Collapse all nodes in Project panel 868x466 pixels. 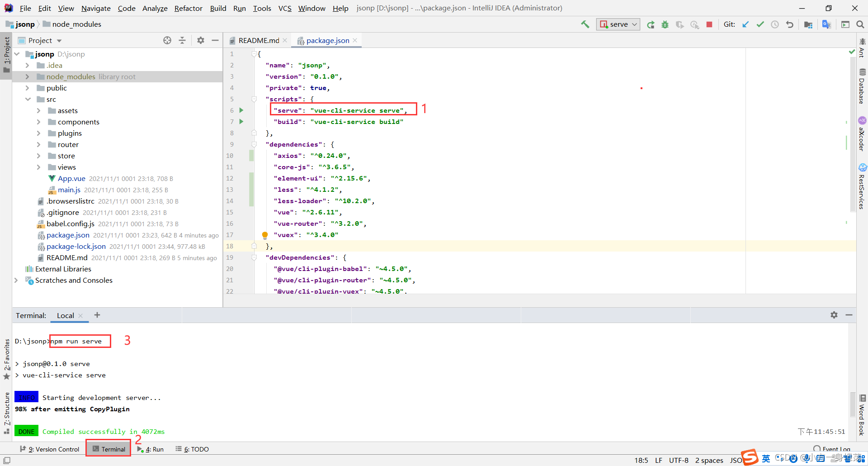(x=182, y=40)
